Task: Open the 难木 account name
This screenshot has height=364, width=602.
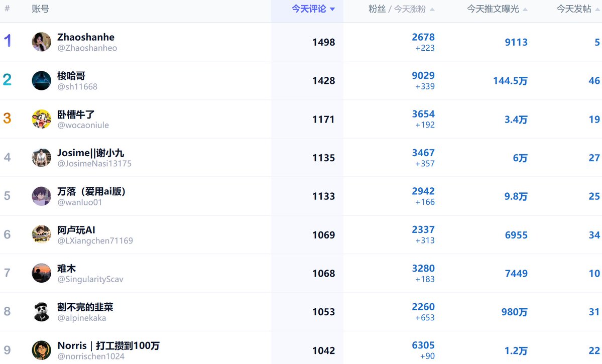Action: (66, 269)
